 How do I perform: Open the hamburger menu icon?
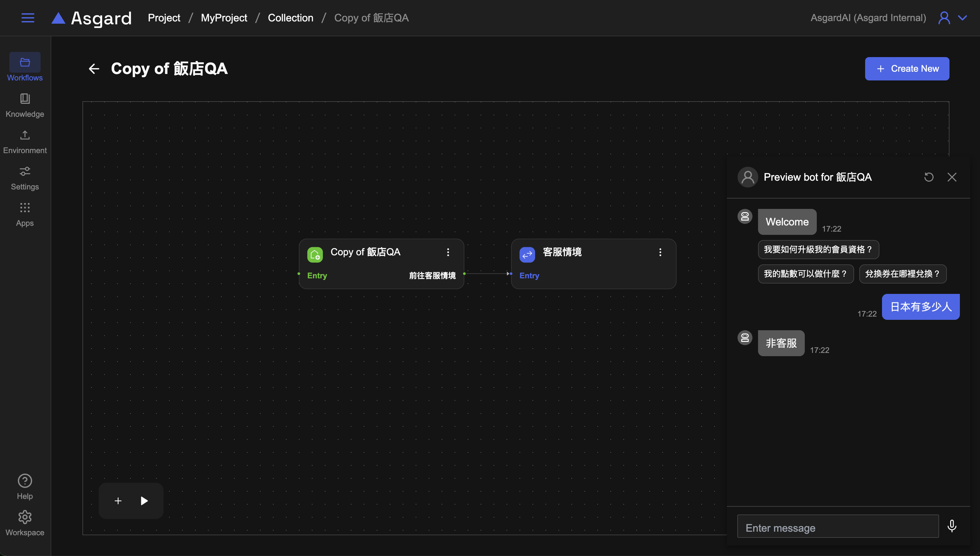28,18
